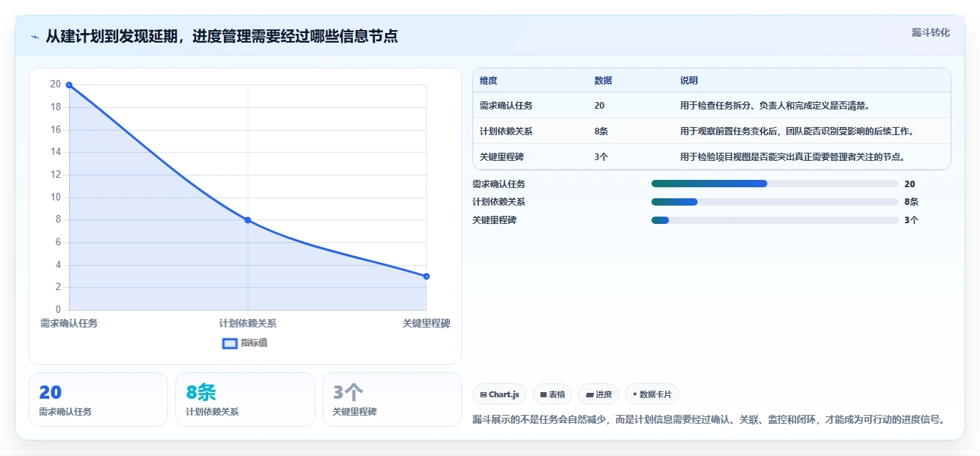Image resolution: width=980 pixels, height=456 pixels.
Task: Open the 8条 计划依赖关系 data card
Action: [245, 399]
